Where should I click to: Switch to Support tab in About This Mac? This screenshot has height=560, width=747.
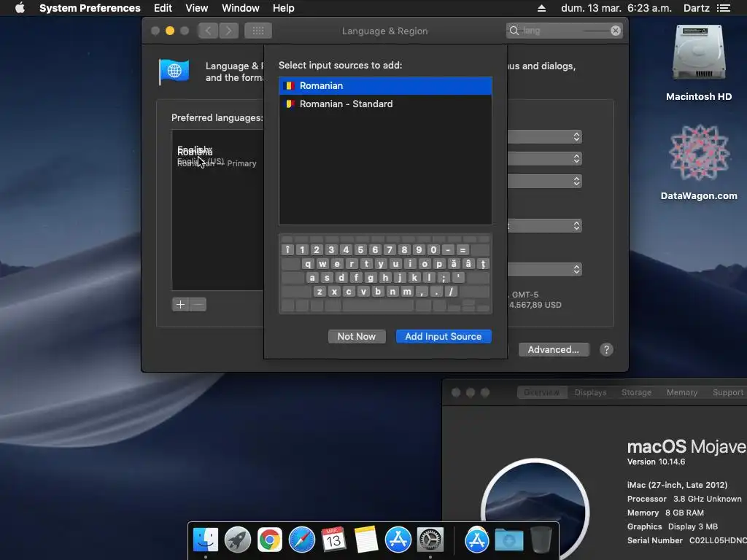click(727, 392)
